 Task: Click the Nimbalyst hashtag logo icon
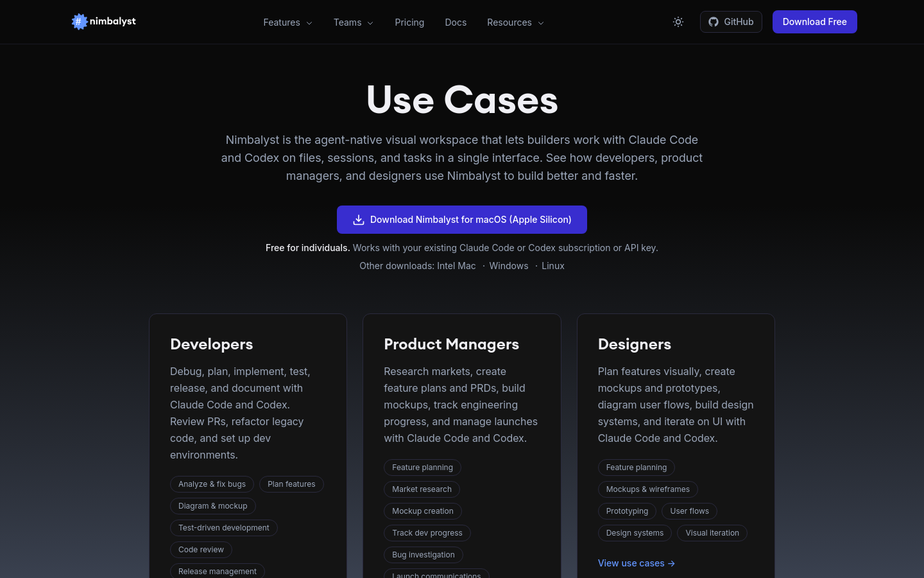pos(79,22)
